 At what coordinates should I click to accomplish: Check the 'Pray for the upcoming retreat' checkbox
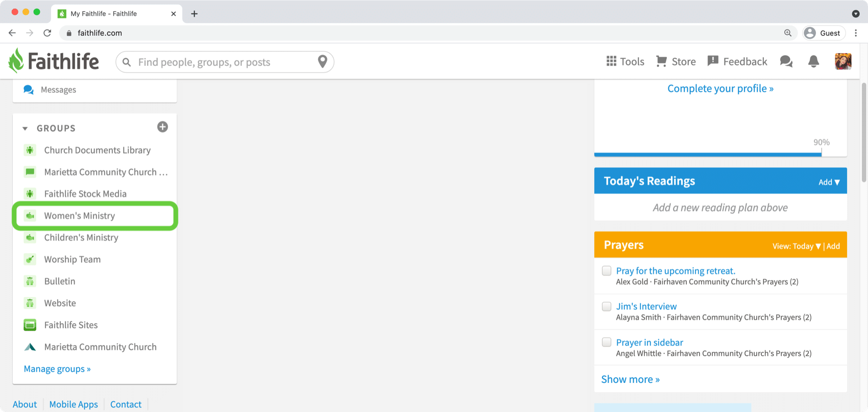[607, 271]
